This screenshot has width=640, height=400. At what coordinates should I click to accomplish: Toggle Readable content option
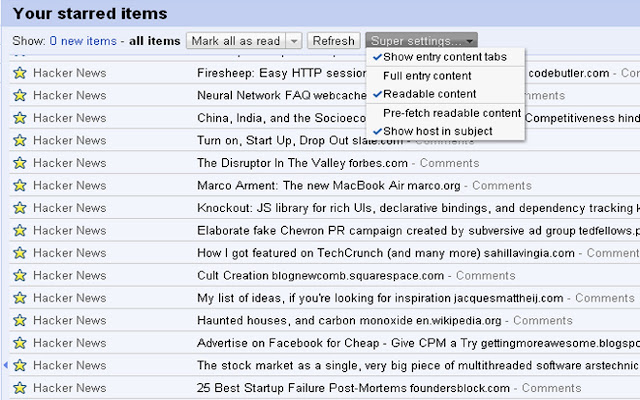coord(445,94)
